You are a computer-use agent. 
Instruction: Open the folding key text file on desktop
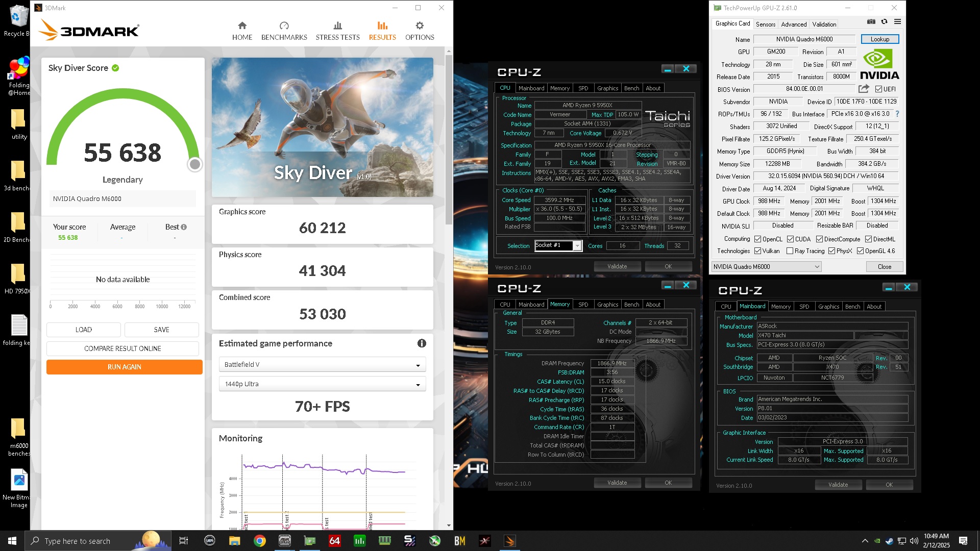(x=18, y=330)
